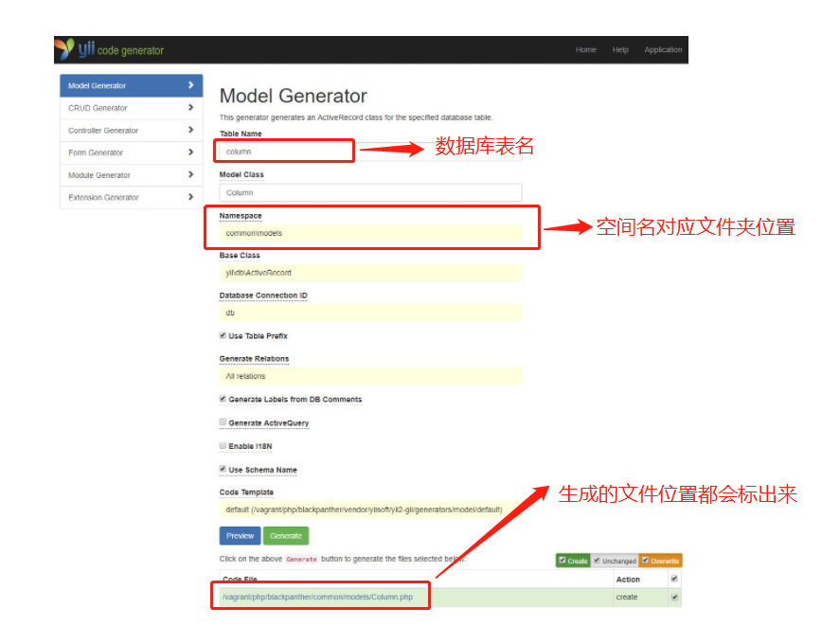
Task: Click the "Code Template" label
Action: [x=246, y=492]
